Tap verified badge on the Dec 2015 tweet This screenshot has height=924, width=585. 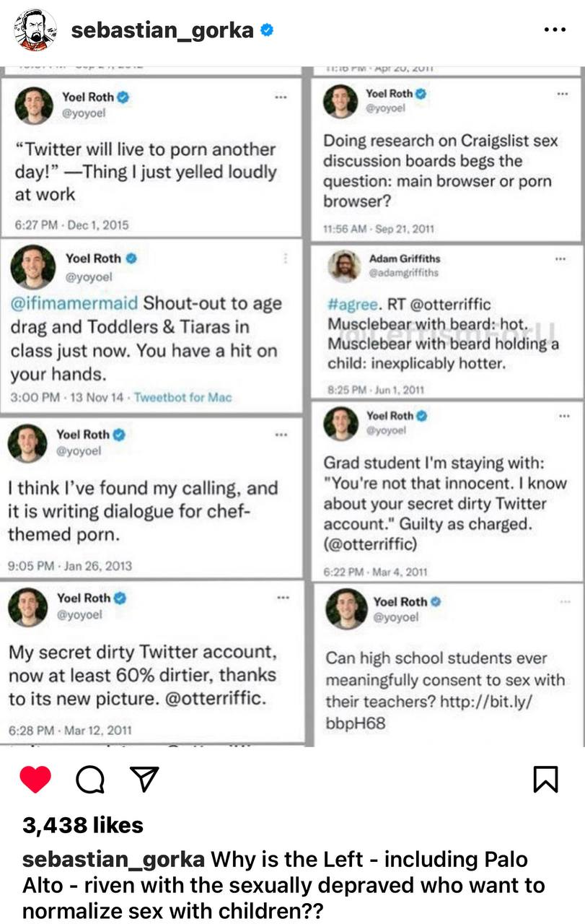(123, 96)
